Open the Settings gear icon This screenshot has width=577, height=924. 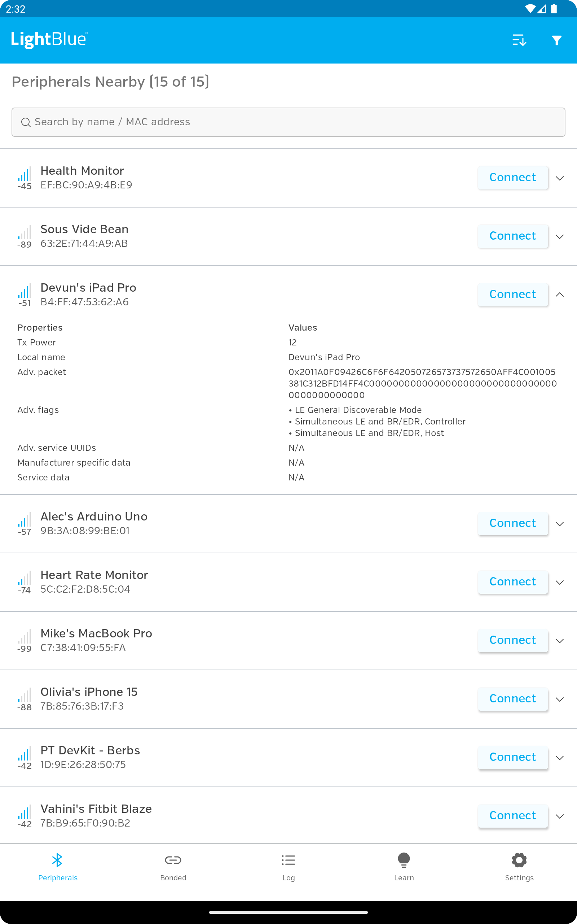(x=519, y=860)
